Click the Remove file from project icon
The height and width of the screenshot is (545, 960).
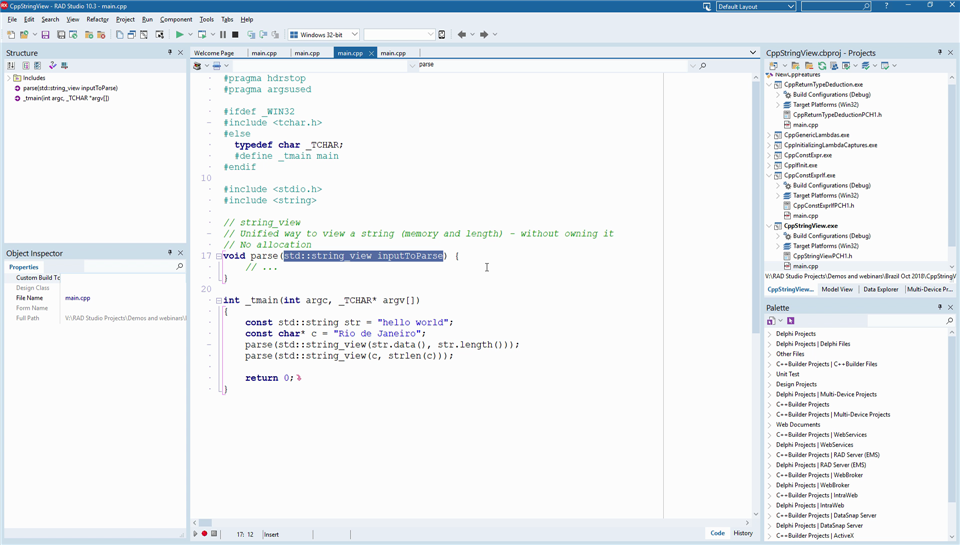point(101,35)
